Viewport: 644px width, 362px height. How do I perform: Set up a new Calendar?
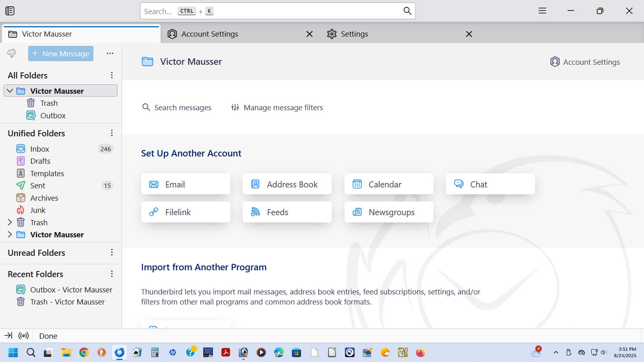[x=389, y=184]
